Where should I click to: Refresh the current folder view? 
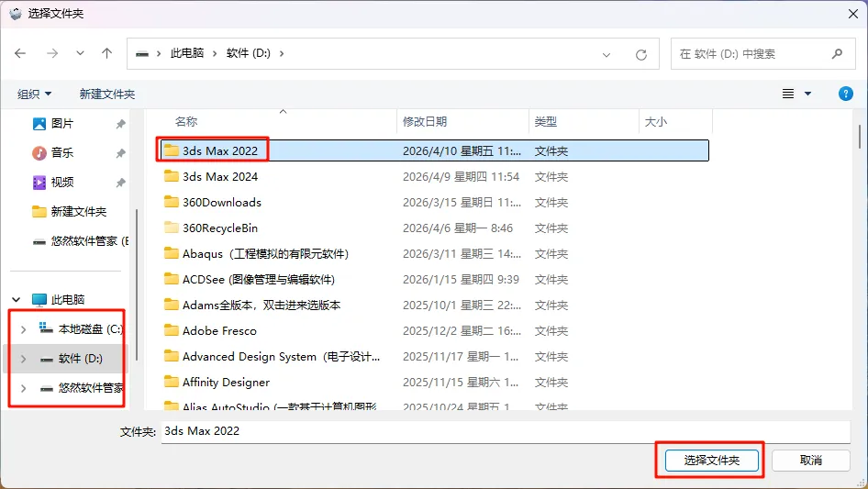[x=641, y=54]
